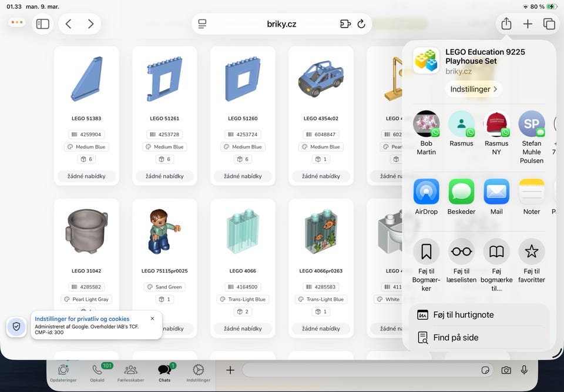This screenshot has height=392, width=564.
Task: Open LEGO 4354c02 car thumbnail
Action: (x=321, y=79)
